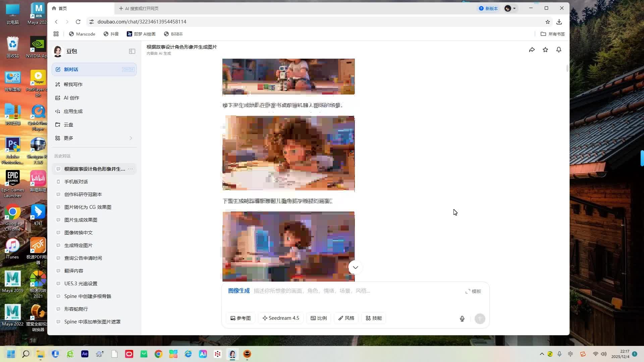Screen dimensions: 644x362
Task: Bookmark page with address bar star
Action: [x=547, y=22]
